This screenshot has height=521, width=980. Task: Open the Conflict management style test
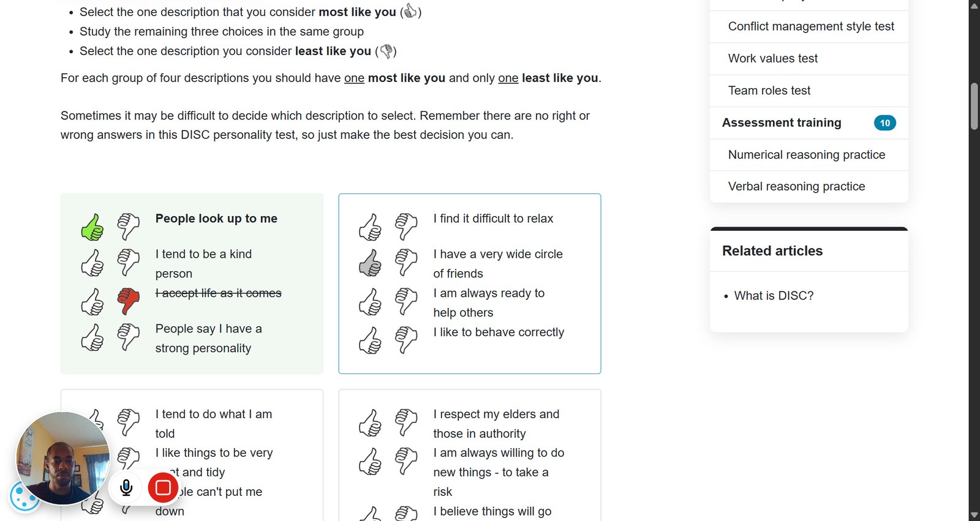tap(811, 26)
